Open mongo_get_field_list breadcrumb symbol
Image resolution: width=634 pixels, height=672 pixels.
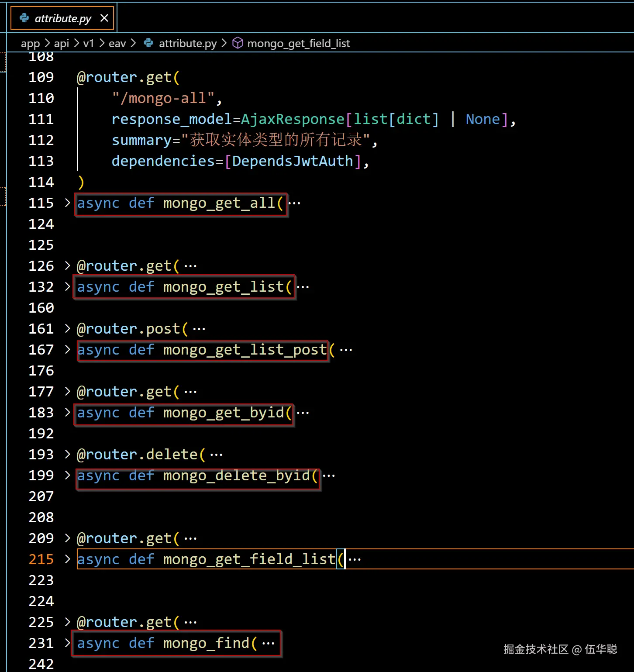point(299,43)
